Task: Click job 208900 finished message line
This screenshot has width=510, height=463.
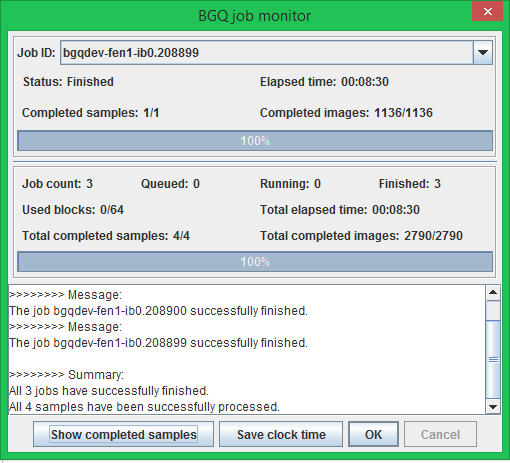Action: [158, 311]
